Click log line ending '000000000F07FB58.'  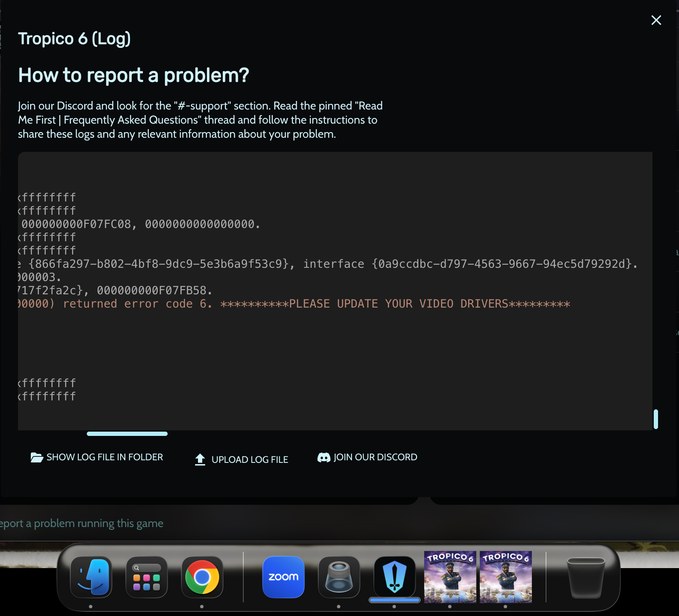click(x=115, y=290)
